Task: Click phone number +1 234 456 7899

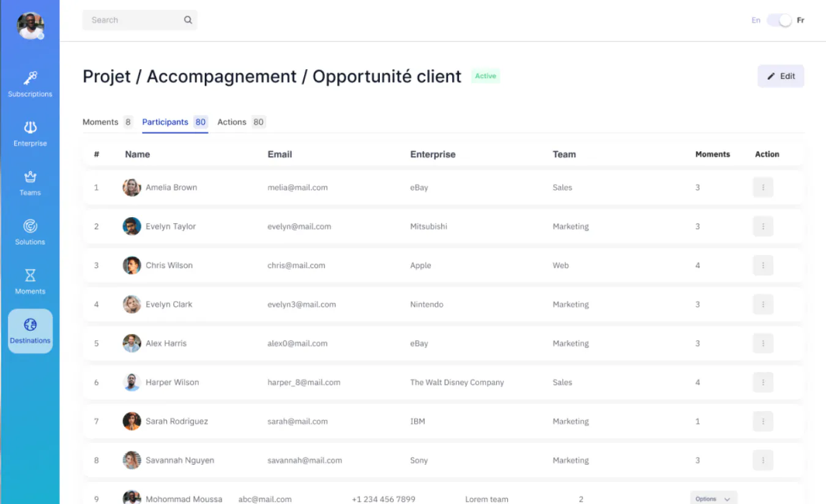Action: pyautogui.click(x=384, y=499)
